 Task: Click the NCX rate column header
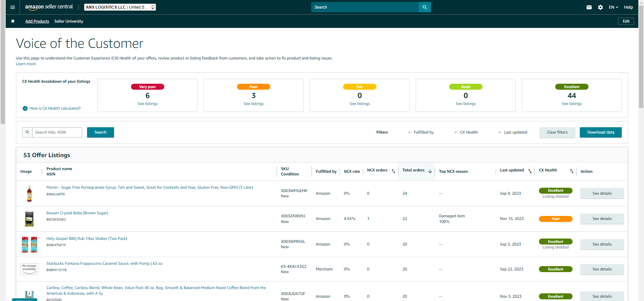coord(352,171)
